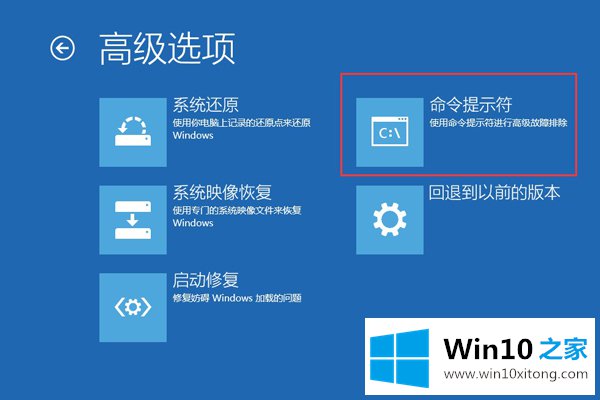Click description 使用你电脑上记录的还原点来还原 Windows
The height and width of the screenshot is (400, 600).
pos(241,129)
